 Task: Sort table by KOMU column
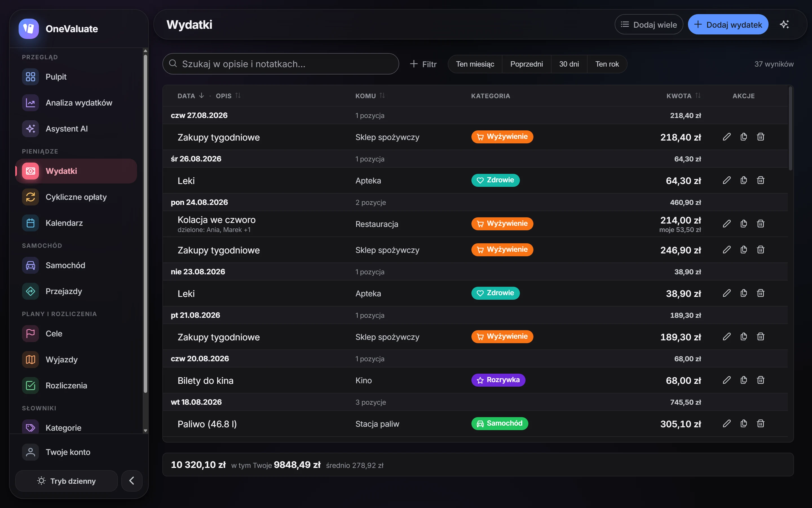(370, 96)
